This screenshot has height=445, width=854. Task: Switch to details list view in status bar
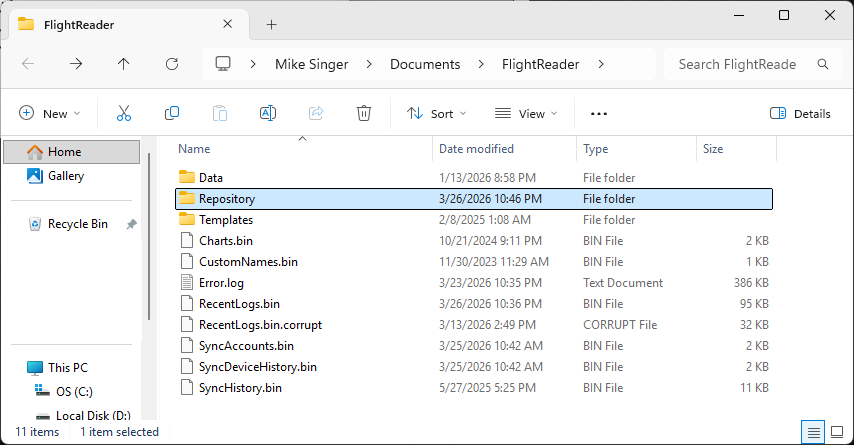[x=815, y=432]
